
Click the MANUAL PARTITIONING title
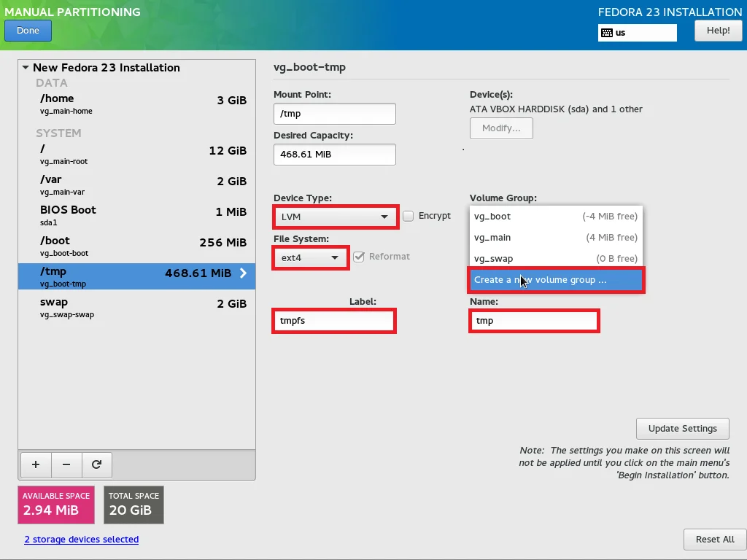(x=72, y=12)
